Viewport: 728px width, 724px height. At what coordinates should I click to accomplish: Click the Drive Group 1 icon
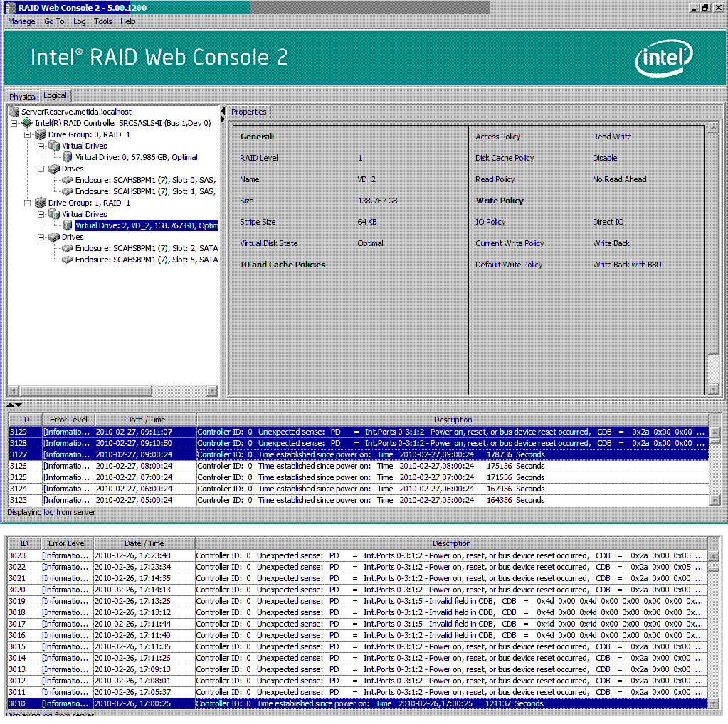(x=41, y=203)
